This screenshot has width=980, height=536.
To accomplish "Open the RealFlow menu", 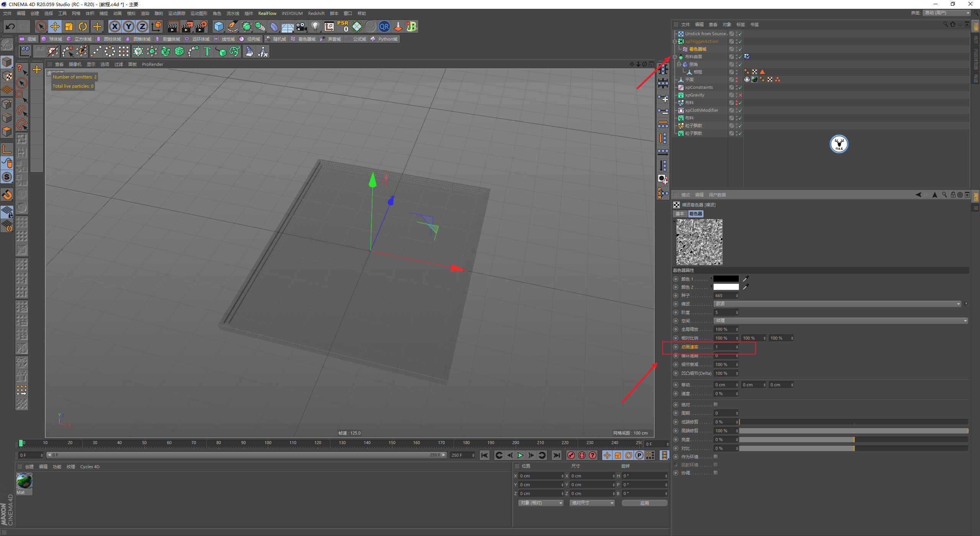I will pos(267,13).
